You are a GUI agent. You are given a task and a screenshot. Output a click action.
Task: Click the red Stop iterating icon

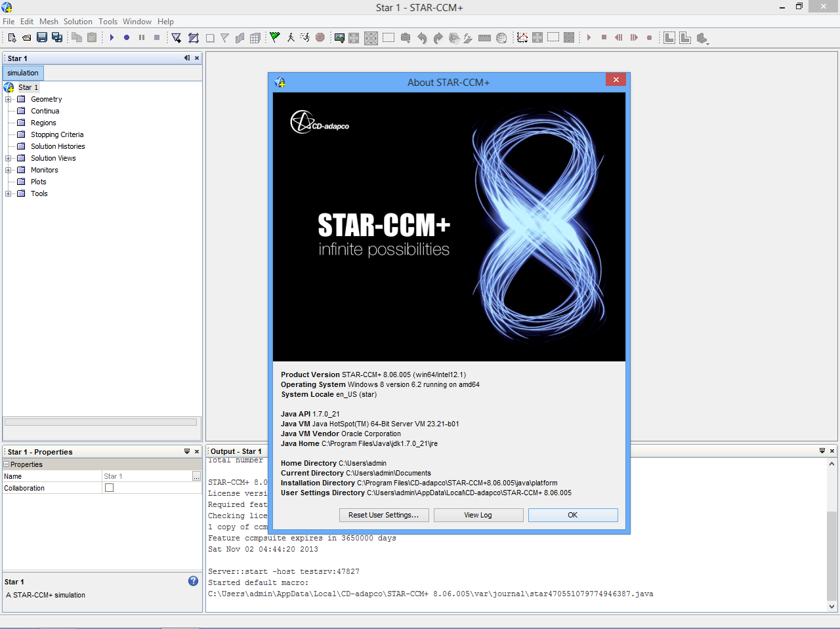click(320, 37)
